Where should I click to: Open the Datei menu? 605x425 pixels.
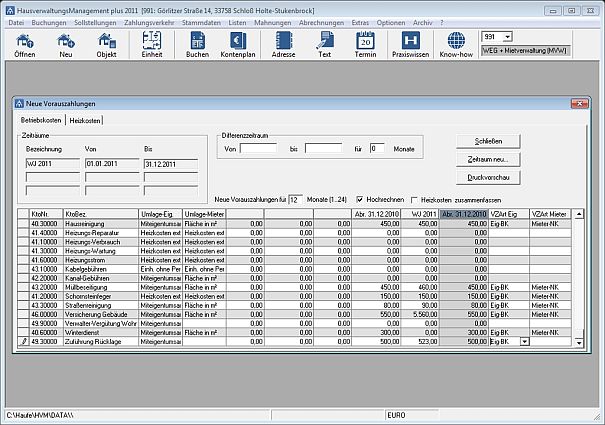[x=16, y=23]
